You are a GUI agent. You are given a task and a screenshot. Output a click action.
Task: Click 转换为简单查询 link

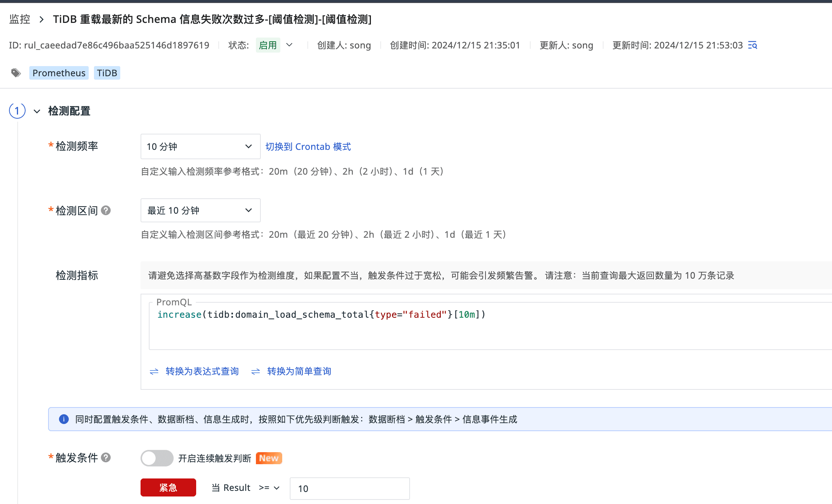[x=299, y=371]
